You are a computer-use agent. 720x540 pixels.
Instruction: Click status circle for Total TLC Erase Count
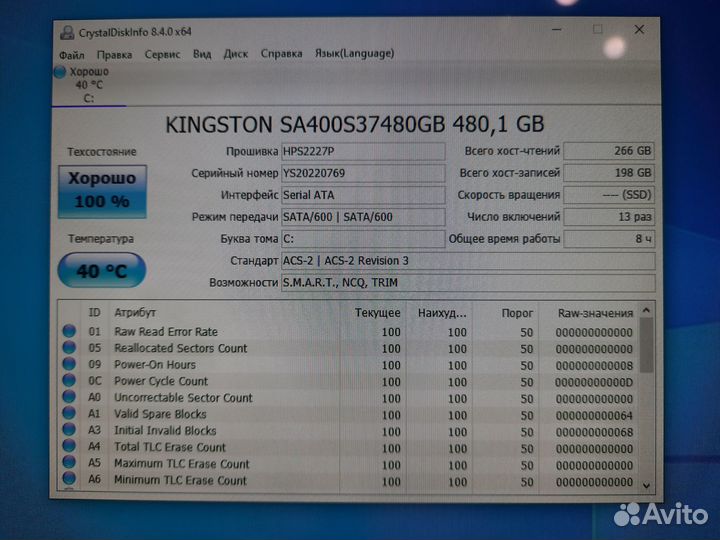(69, 446)
